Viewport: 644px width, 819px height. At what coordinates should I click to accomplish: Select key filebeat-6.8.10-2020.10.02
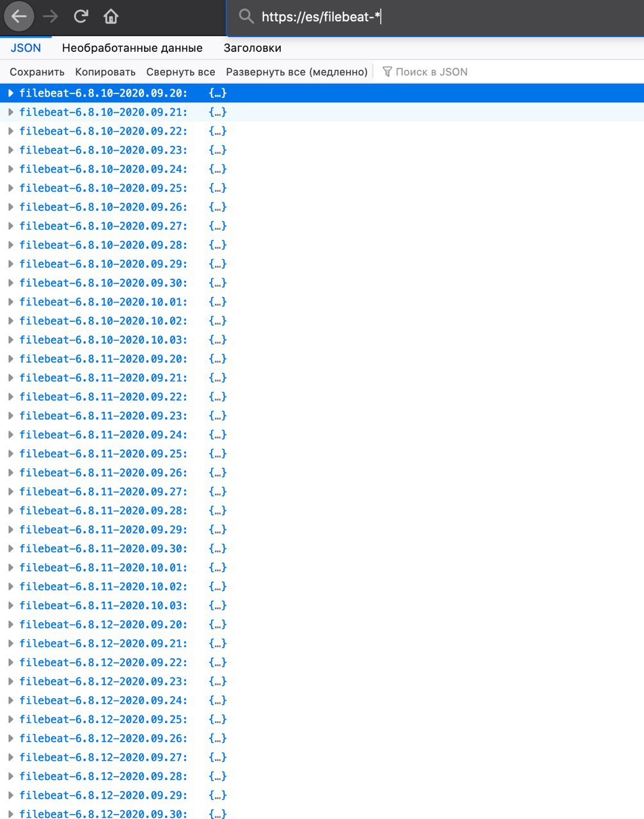tap(104, 321)
